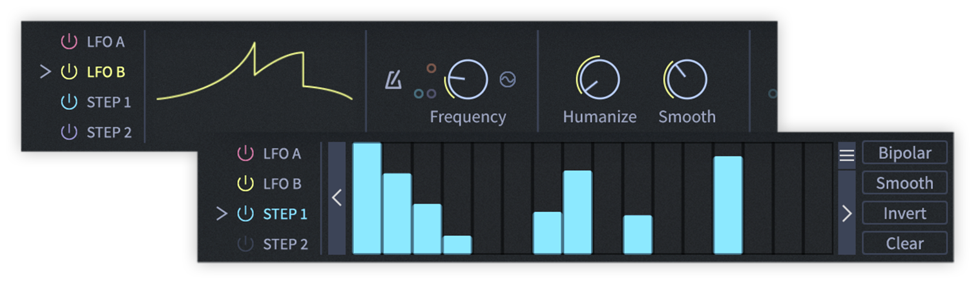980x287 pixels.
Task: Select STEP 2 label in upper panel
Action: [109, 133]
